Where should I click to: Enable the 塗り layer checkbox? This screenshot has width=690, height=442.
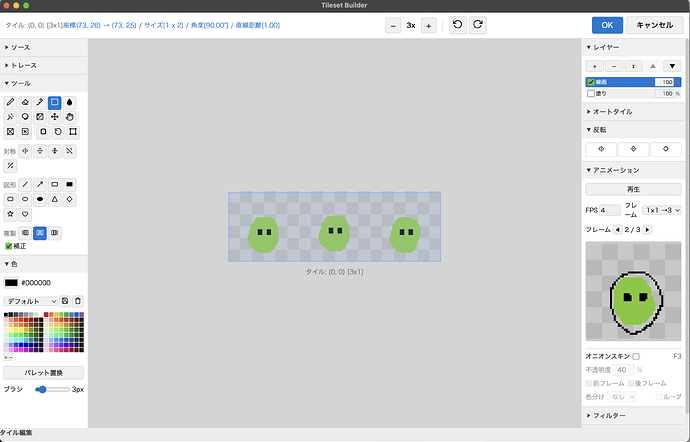click(591, 94)
